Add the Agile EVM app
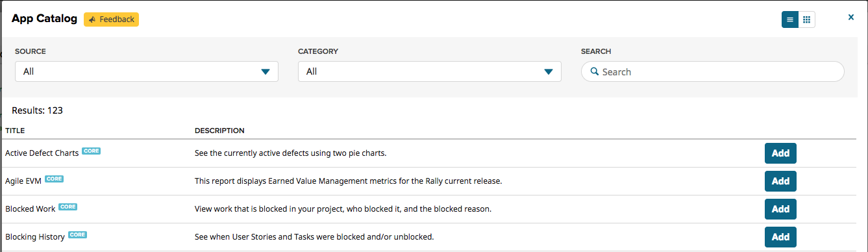This screenshot has height=252, width=868. 780,181
